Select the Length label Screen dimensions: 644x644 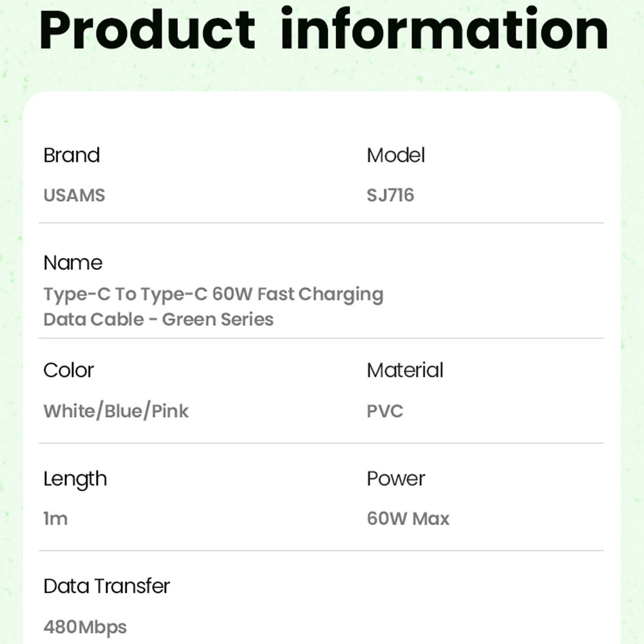tap(75, 479)
